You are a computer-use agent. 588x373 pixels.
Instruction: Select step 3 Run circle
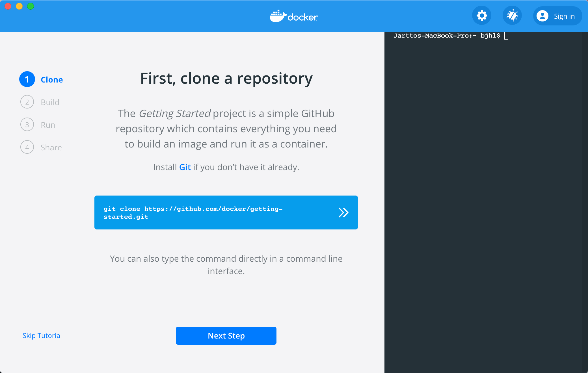pyautogui.click(x=27, y=125)
